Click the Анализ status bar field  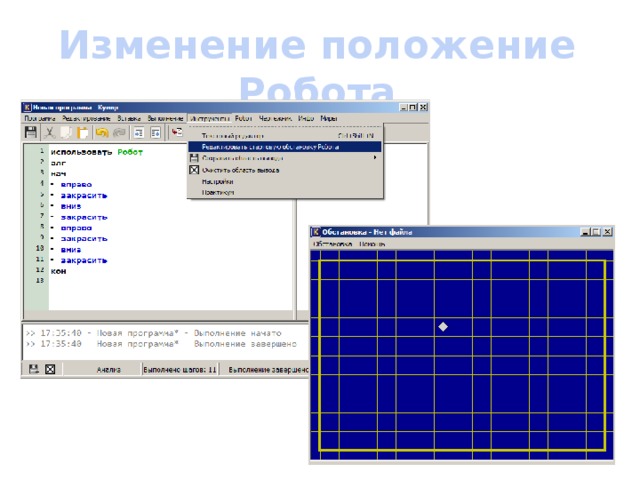109,370
